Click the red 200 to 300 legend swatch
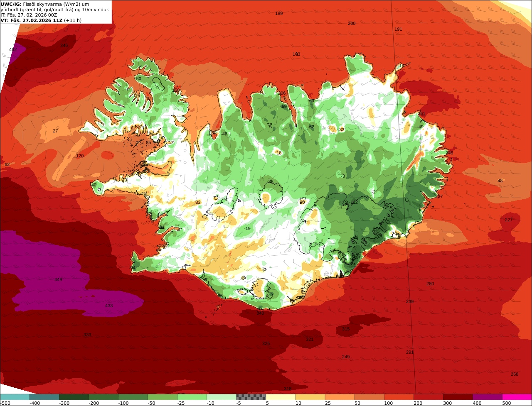 [429, 397]
